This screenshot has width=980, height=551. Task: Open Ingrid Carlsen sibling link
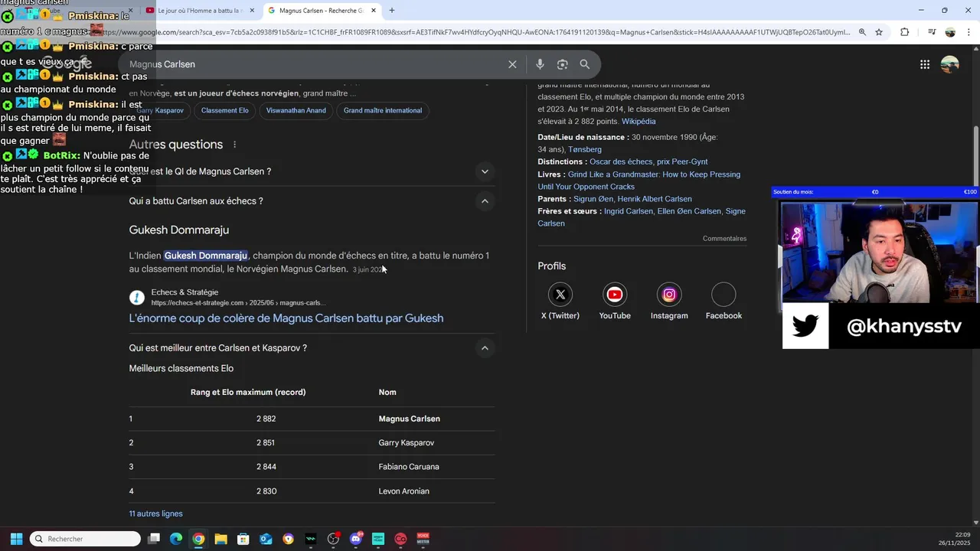point(629,211)
